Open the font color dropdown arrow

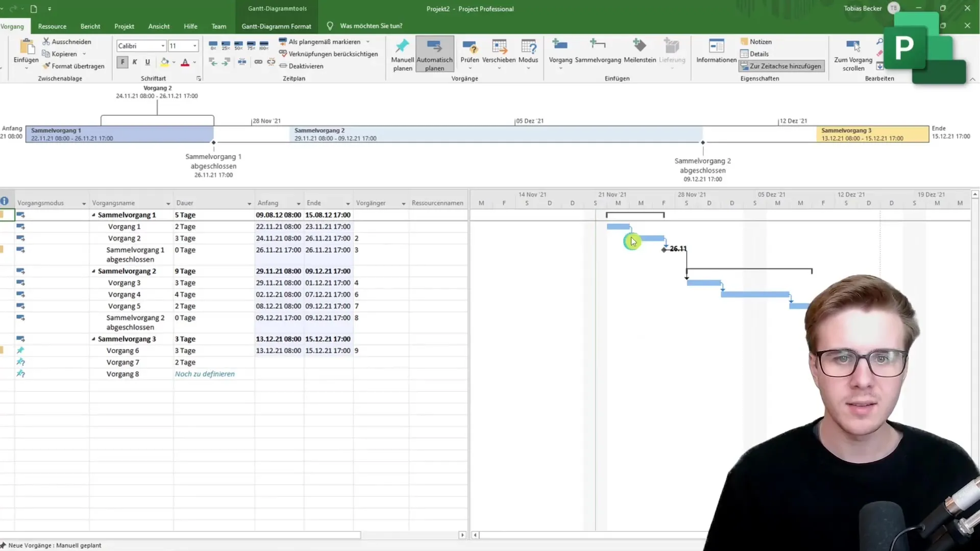coord(195,62)
